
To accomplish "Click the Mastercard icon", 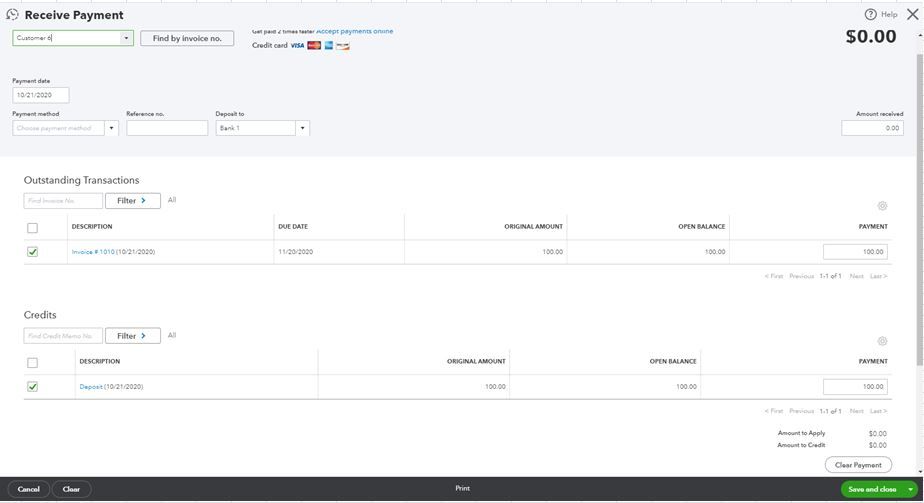I will pyautogui.click(x=314, y=45).
